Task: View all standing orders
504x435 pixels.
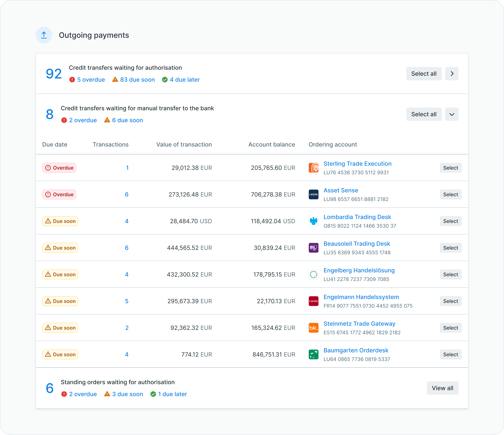Action: (x=442, y=388)
